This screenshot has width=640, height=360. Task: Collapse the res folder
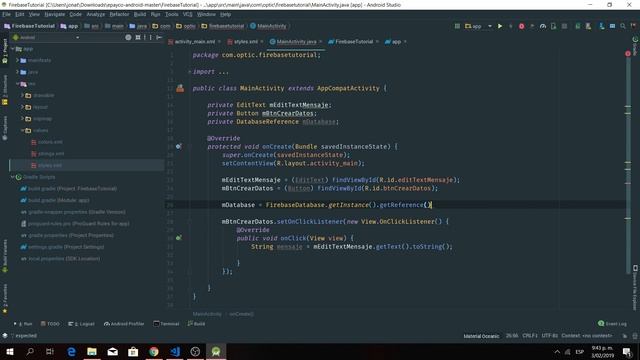pos(17,84)
